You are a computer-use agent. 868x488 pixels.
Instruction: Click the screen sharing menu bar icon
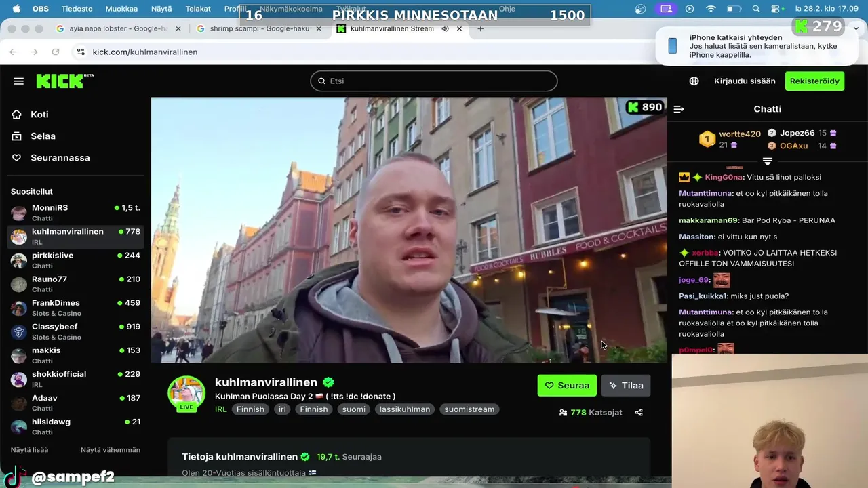point(667,9)
